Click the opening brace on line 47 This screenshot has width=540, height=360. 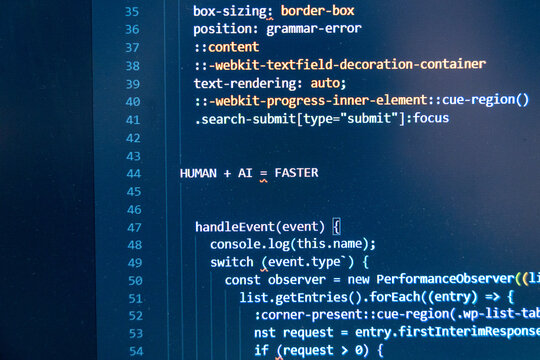tap(337, 227)
